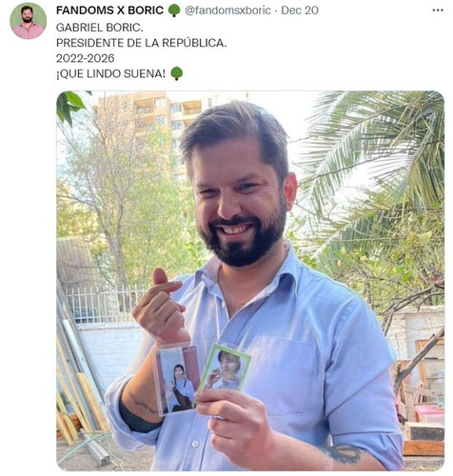Click the apartment building in the photo background
Viewport: 453px width, 476px height.
(x=149, y=127)
